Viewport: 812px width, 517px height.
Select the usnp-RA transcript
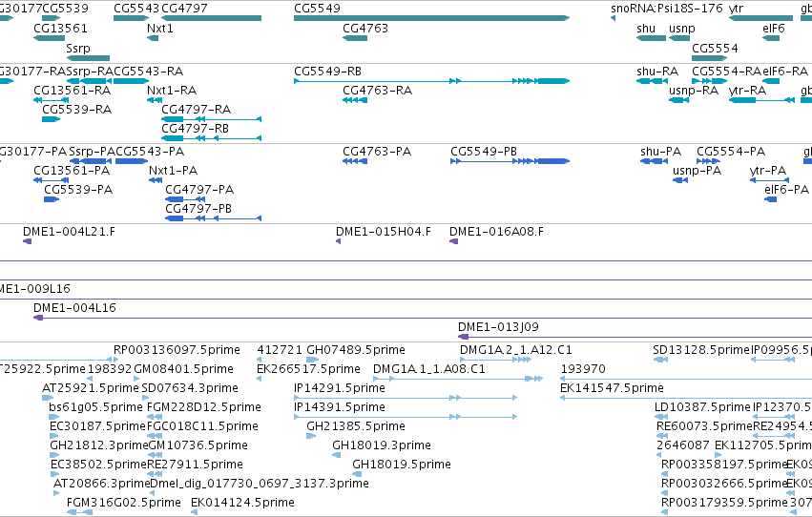[x=679, y=100]
